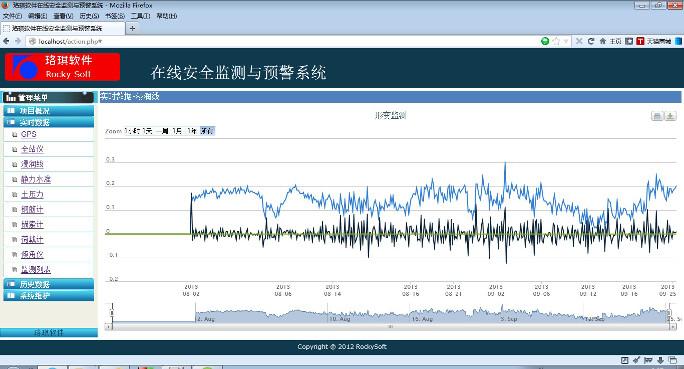Click the Copyright 2012 RockySoft text
The height and width of the screenshot is (369, 684).
pyautogui.click(x=342, y=347)
